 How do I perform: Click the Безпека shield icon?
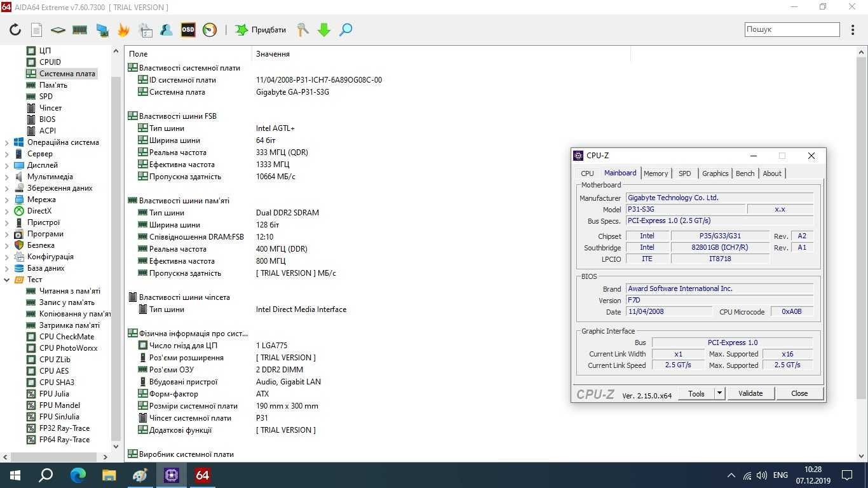(19, 245)
